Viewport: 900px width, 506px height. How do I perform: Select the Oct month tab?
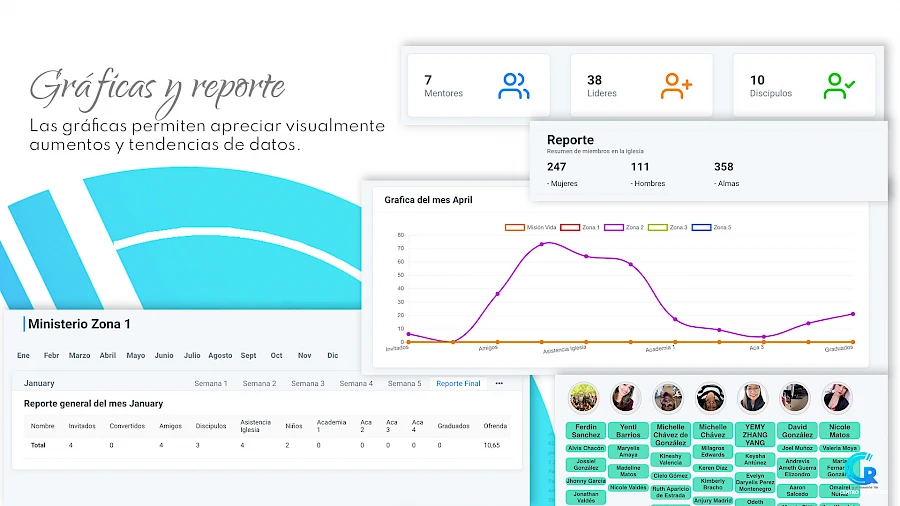277,356
